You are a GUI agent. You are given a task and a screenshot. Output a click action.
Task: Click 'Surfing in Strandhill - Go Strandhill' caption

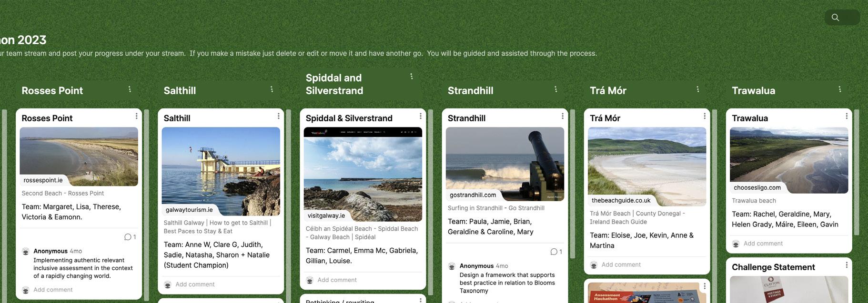coord(496,208)
